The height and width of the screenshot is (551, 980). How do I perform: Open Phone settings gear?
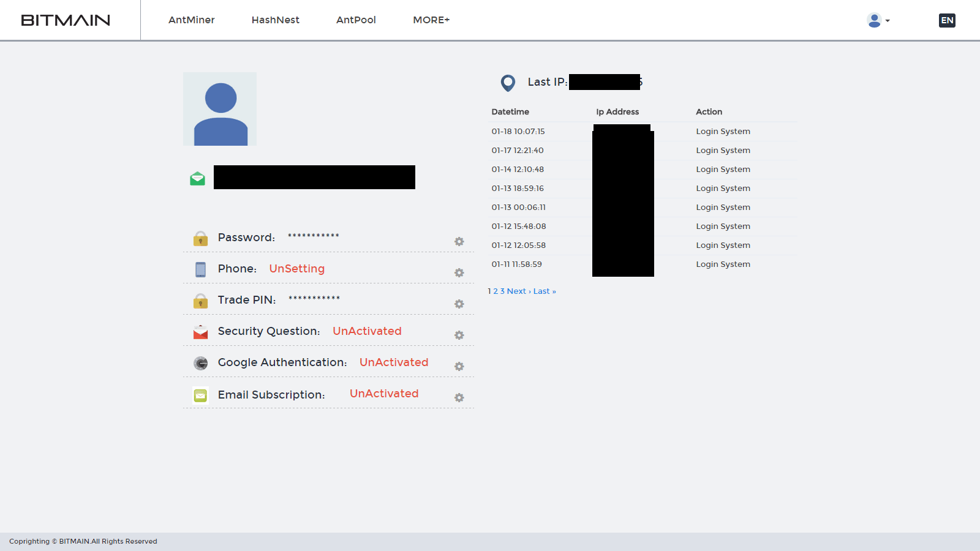[x=459, y=273]
